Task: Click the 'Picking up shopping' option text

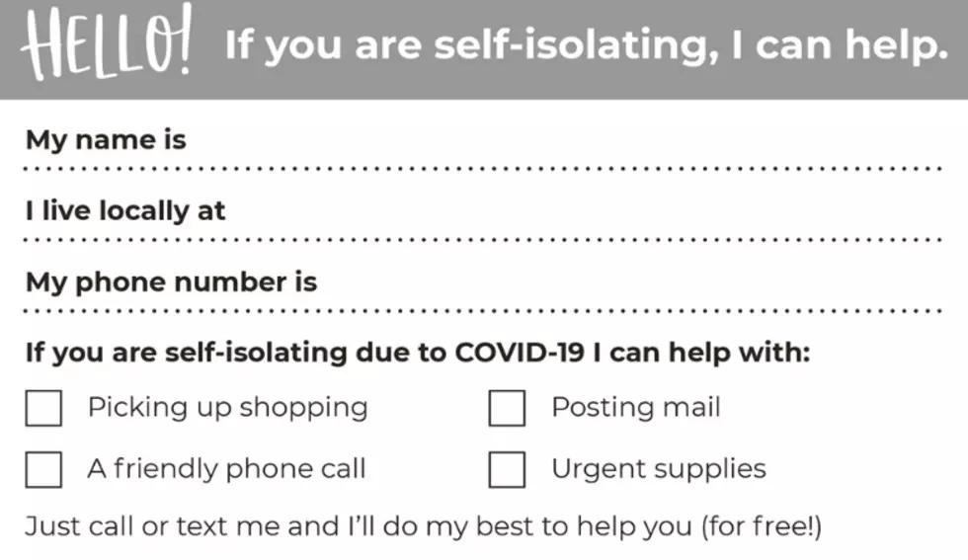Action: click(228, 408)
